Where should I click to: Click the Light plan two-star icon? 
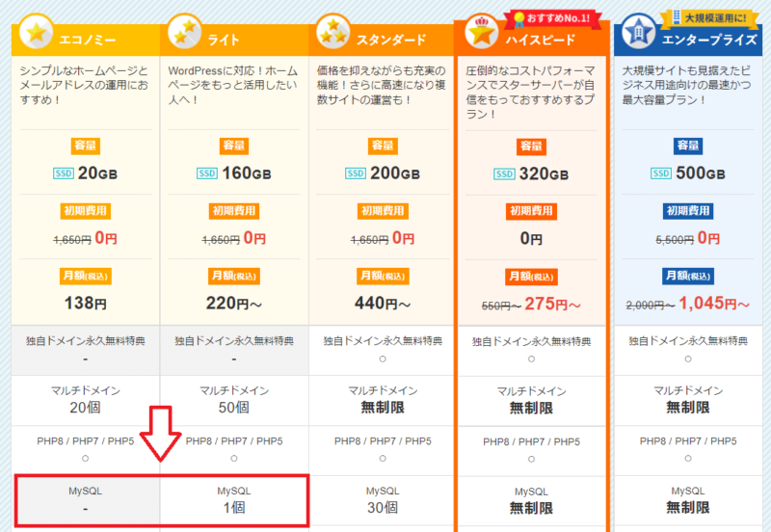(x=183, y=34)
